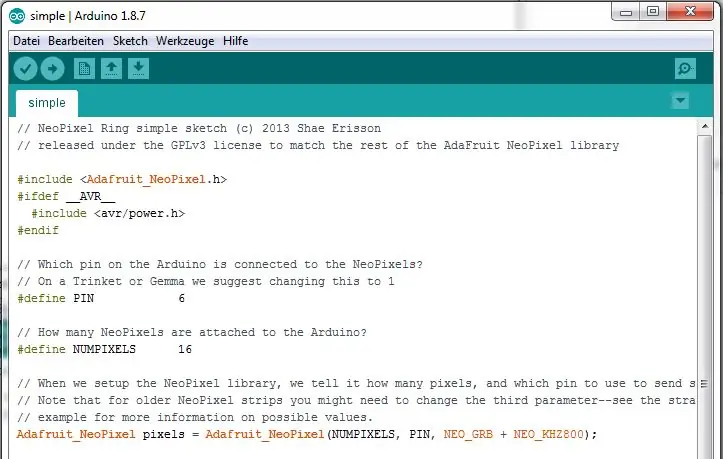Viewport: 723px width, 459px height.
Task: Close the Arduino window
Action: (690, 12)
